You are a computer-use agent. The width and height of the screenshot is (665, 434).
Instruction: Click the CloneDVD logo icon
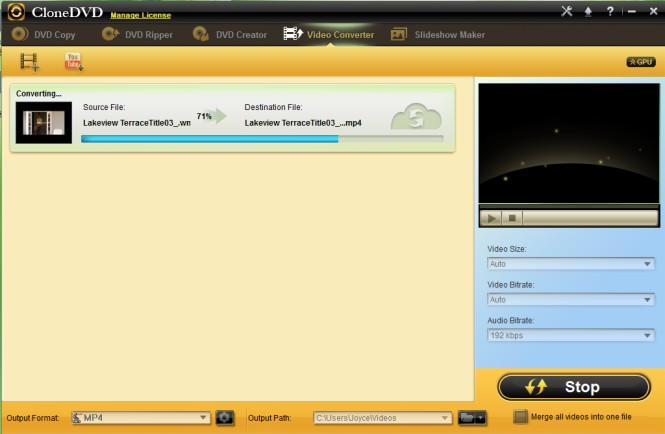(x=16, y=12)
